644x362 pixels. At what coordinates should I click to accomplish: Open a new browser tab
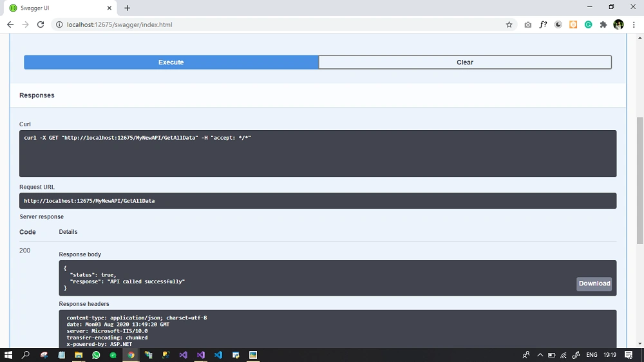(x=127, y=8)
